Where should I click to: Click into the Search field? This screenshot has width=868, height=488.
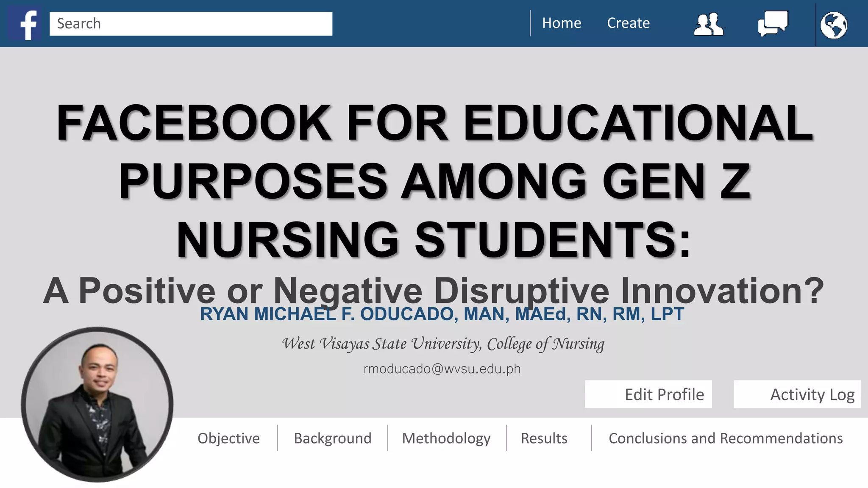coord(191,24)
